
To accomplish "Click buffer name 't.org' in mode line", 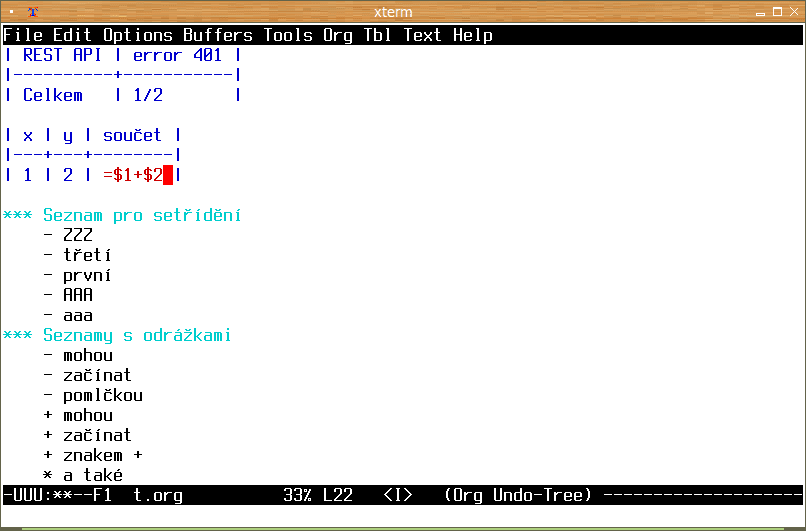I will click(158, 496).
